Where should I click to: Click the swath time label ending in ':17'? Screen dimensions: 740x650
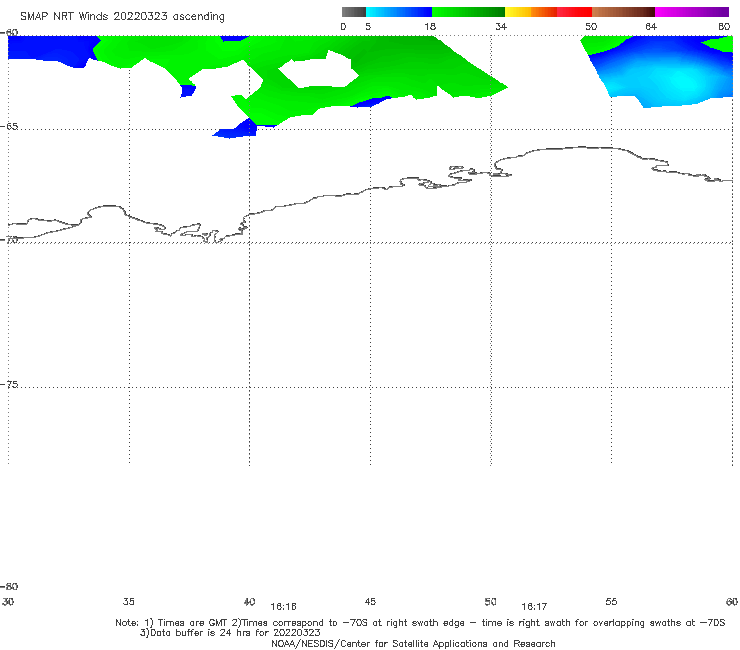(534, 607)
